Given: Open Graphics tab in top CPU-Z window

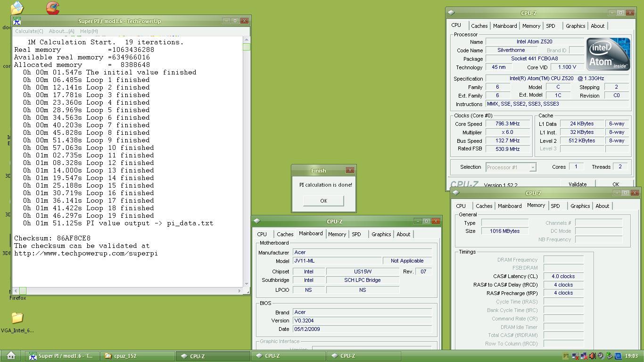Looking at the screenshot, I should (575, 26).
